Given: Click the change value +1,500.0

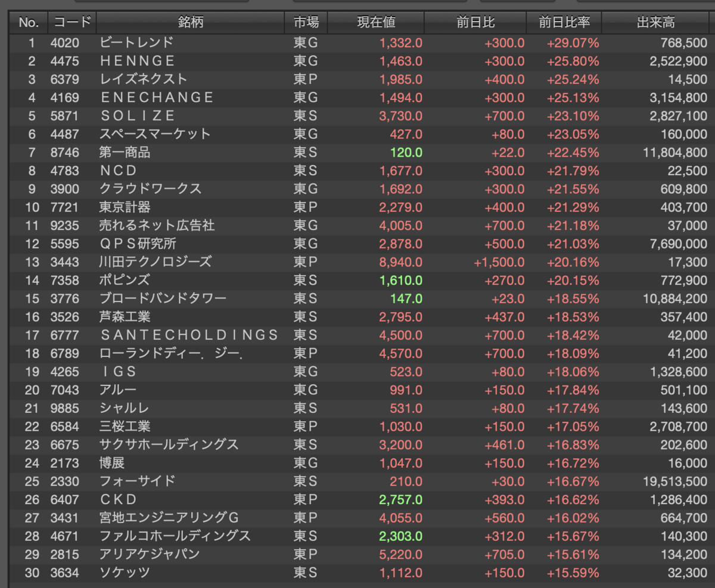Looking at the screenshot, I should (499, 262).
